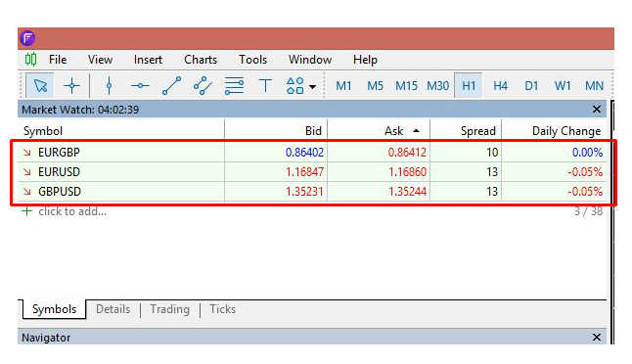Click GBPUSD ask value 1.35244
This screenshot has width=632, height=364.
pyautogui.click(x=408, y=192)
